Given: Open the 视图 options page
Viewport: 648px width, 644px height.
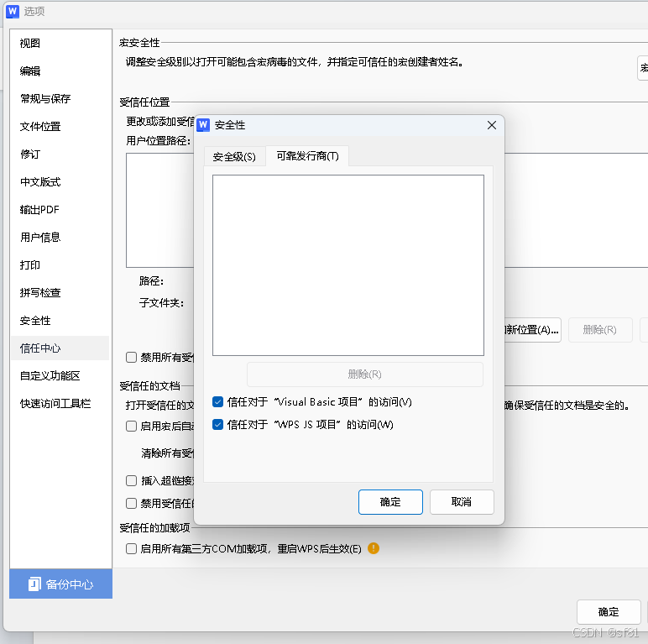Looking at the screenshot, I should [x=60, y=43].
